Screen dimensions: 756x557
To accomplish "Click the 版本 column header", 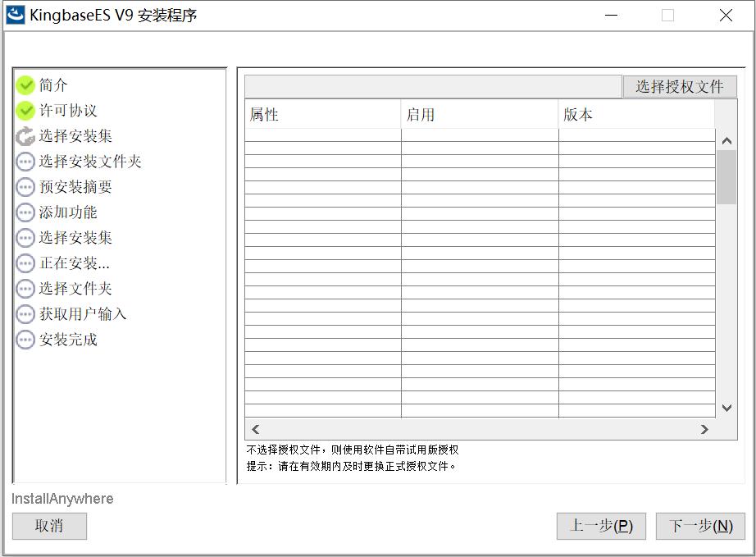I will point(636,114).
